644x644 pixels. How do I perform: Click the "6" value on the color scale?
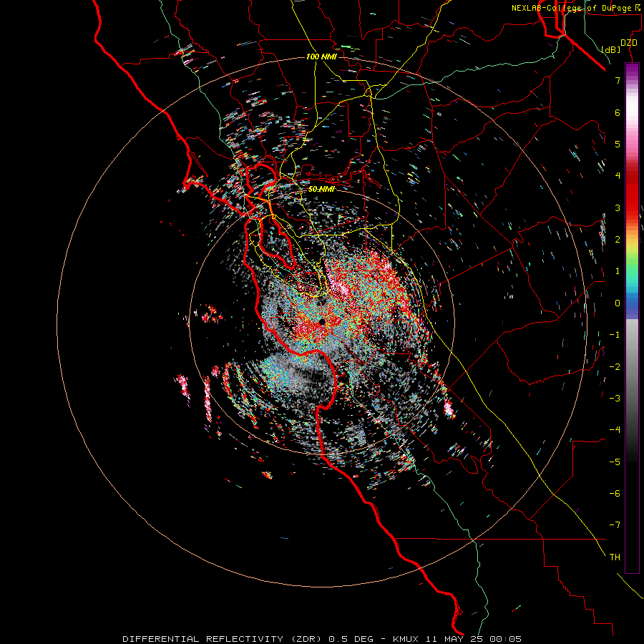618,112
